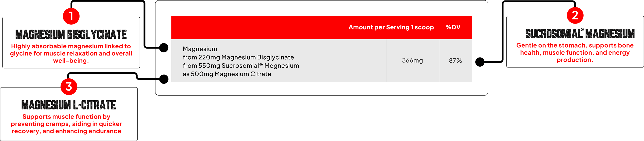The image size is (644, 141).
Task: Click the 'Highly absorbable magnesium' description text
Action: (x=71, y=53)
